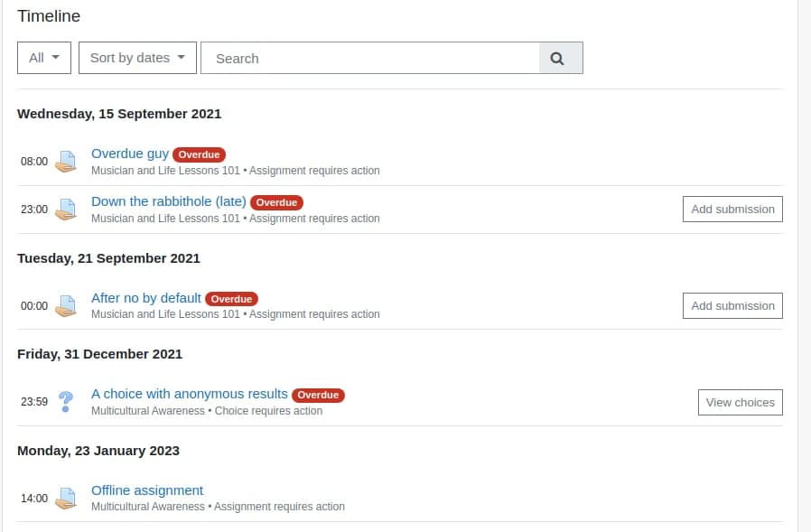Click assignment icon beside Down the rabbithole
Viewport: 811px width, 532px height.
66,210
